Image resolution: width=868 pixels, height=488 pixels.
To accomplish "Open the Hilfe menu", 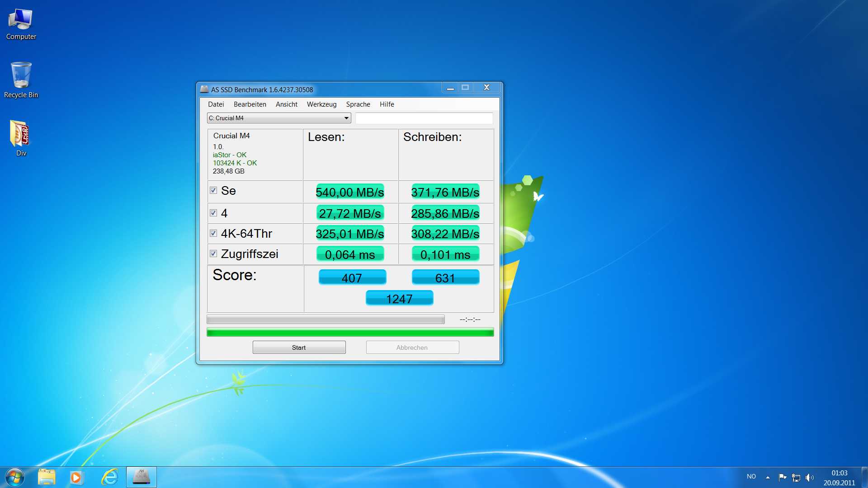I will [x=387, y=104].
